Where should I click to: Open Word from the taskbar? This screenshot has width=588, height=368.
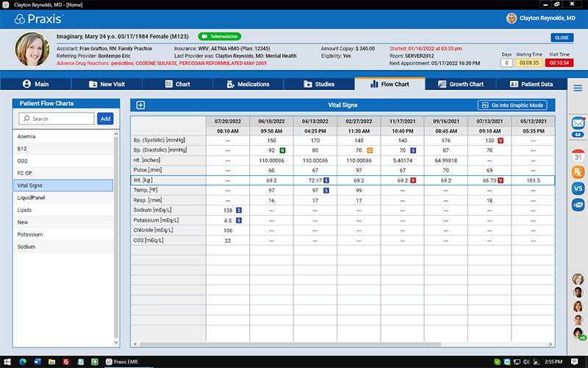point(37,362)
